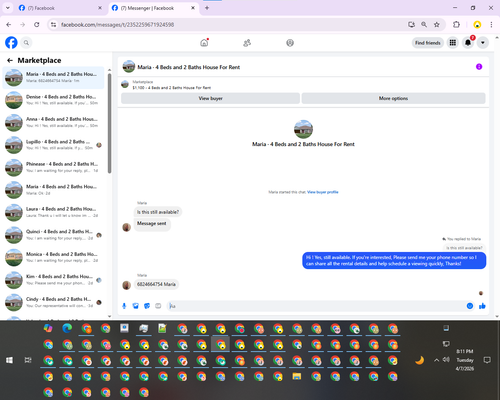Open the tab search dropdown in Chrome
The image size is (500, 400).
(8, 8)
